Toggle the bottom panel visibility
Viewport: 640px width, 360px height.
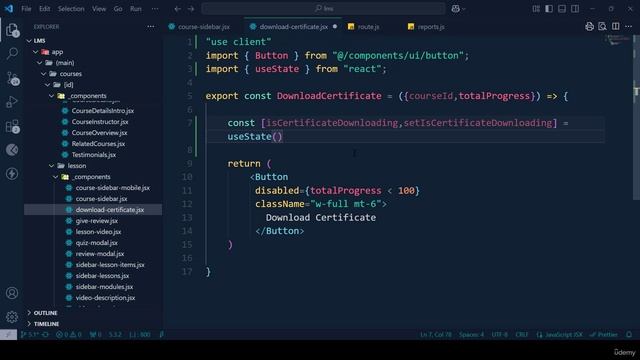[562, 9]
